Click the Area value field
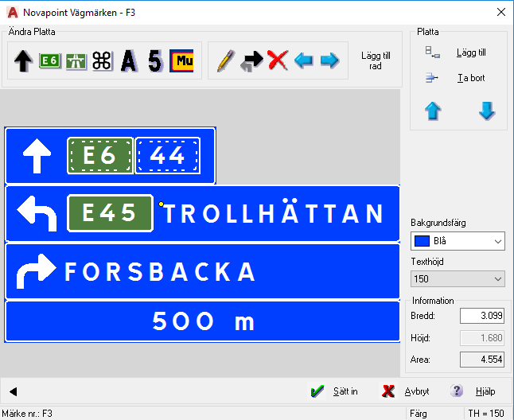Viewport: 514px width, 420px height. click(x=482, y=360)
